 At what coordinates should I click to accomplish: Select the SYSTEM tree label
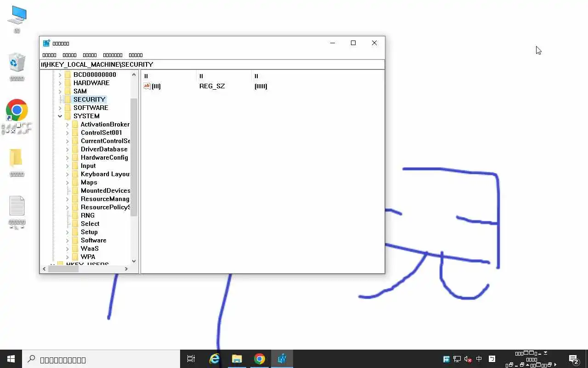point(86,116)
